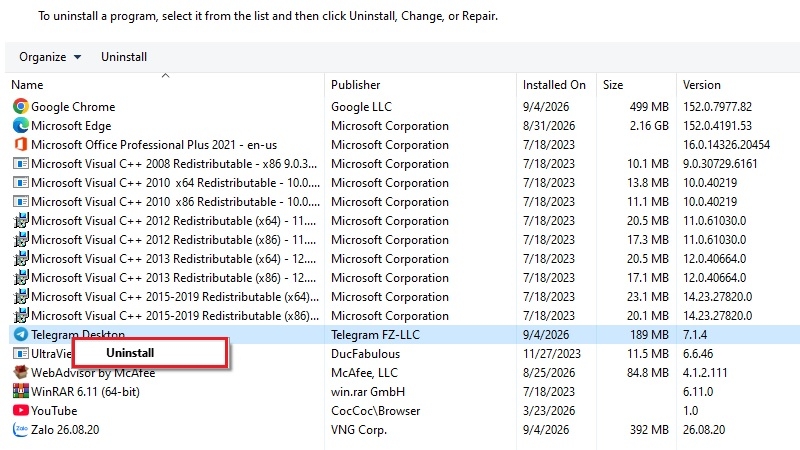Click version 6.11.0 cell

698,392
